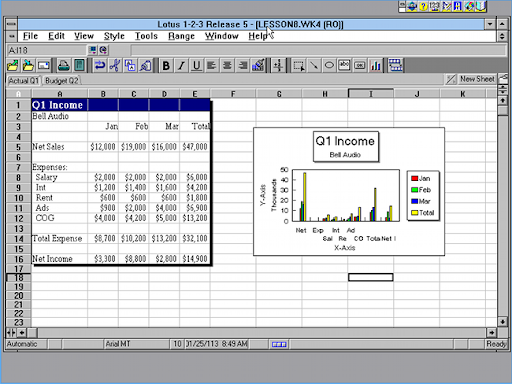
Task: Click the red Jan legend swatch
Action: click(415, 178)
